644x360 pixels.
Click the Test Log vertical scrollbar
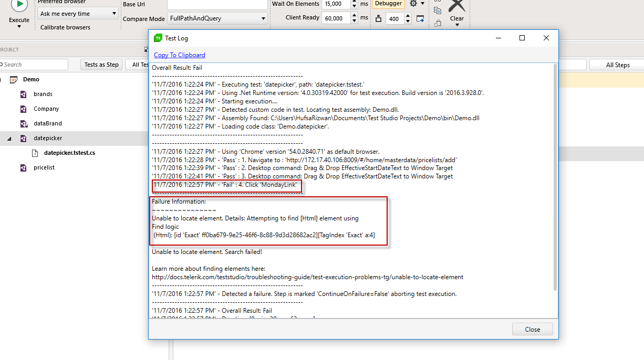coord(555,176)
